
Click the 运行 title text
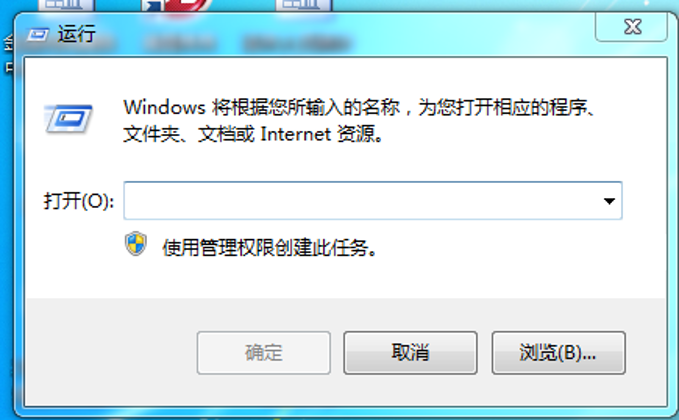point(77,34)
